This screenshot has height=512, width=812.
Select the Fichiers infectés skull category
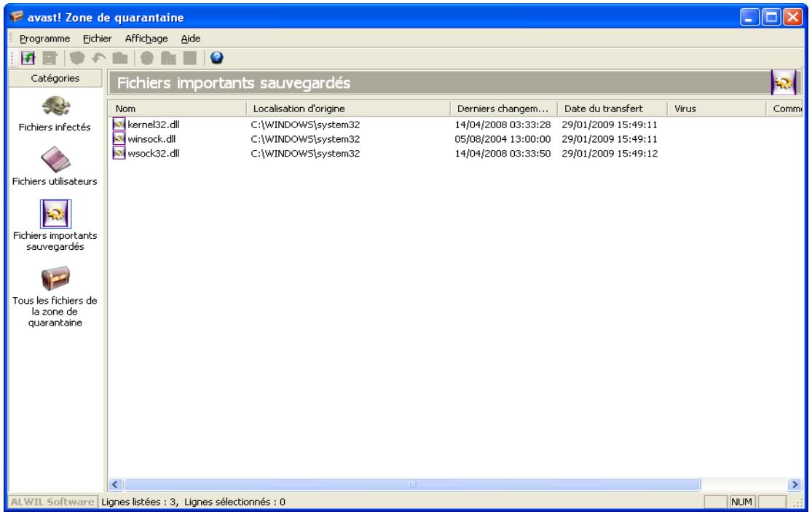55,106
